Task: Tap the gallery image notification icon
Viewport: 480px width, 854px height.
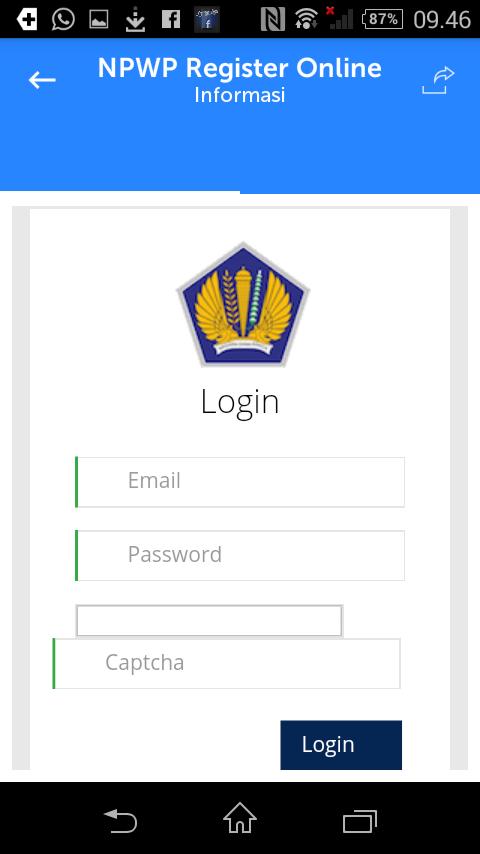Action: point(99,20)
